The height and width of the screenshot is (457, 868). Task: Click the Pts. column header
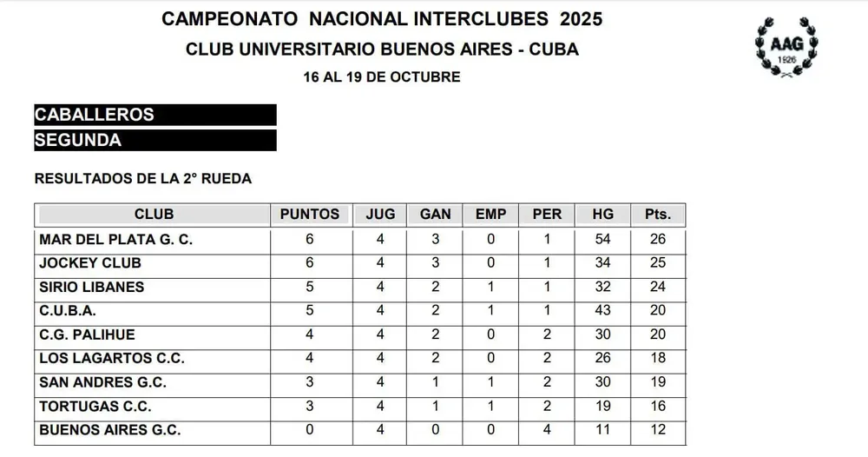(x=658, y=215)
